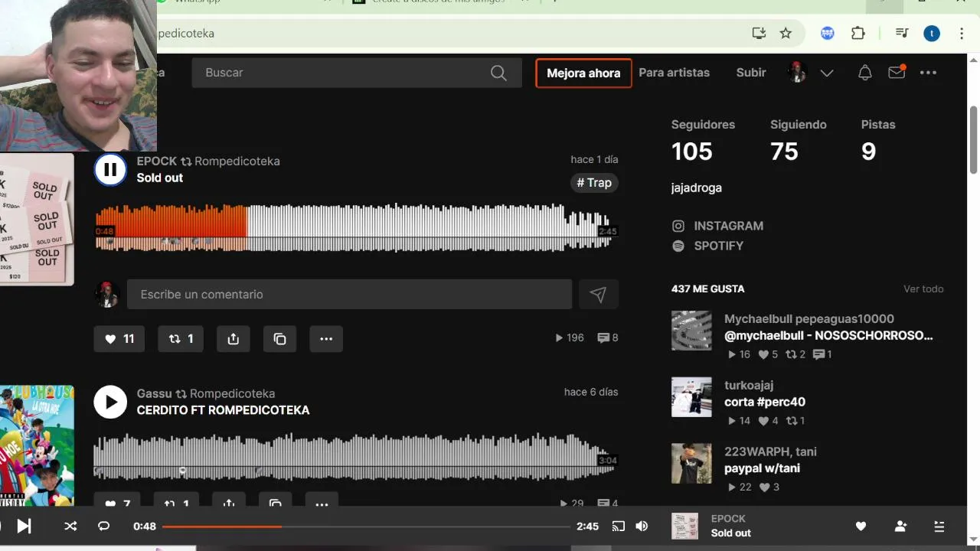
Task: Open the 437 ME GUSTA heading
Action: (x=708, y=289)
